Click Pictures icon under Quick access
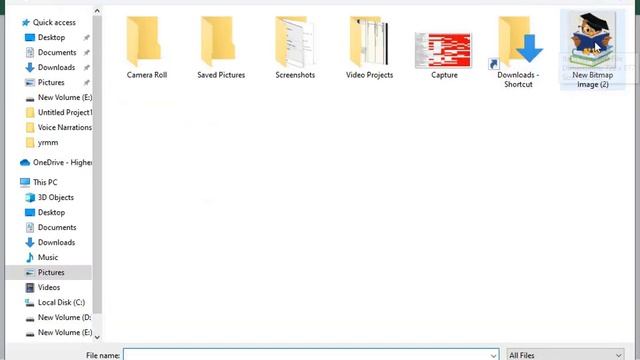The image size is (640, 360). [x=30, y=82]
